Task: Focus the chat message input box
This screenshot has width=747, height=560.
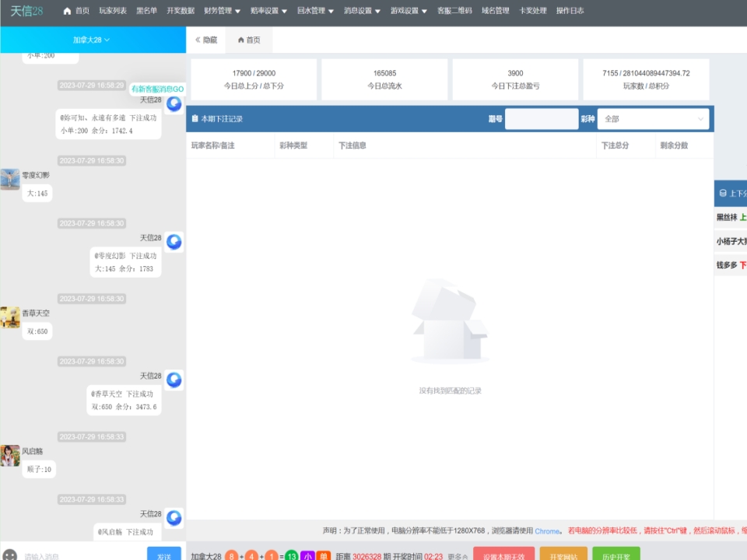Action: tap(83, 555)
